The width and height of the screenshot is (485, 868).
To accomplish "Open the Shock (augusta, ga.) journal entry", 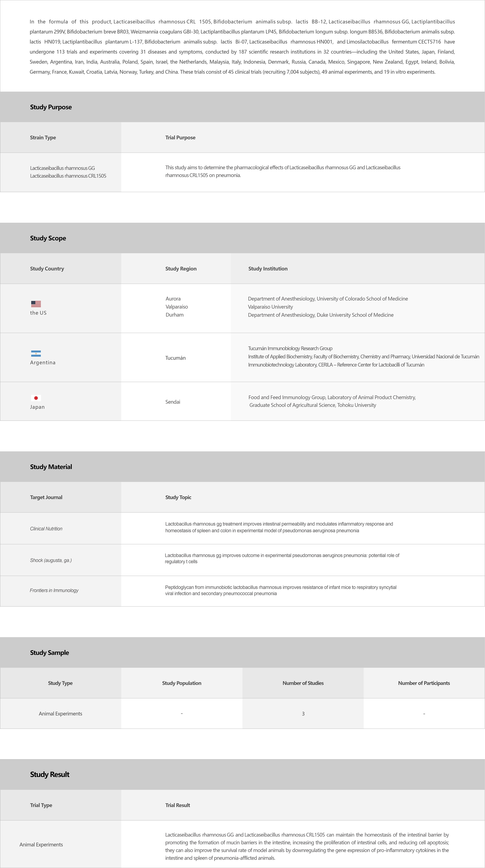I will (51, 560).
